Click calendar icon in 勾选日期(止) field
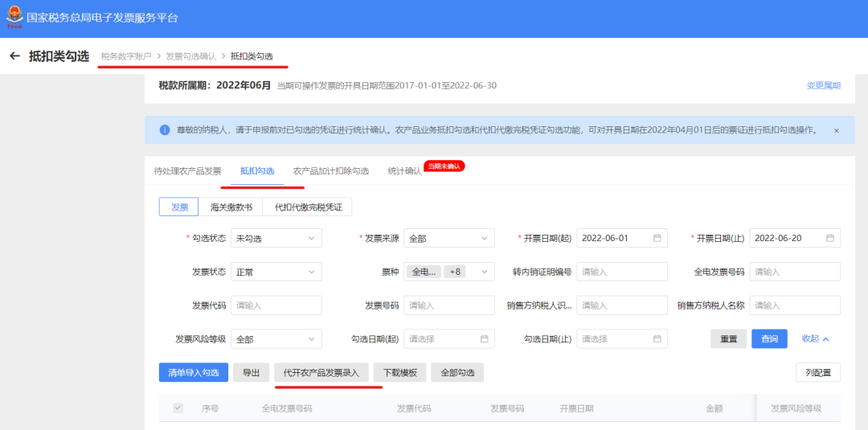The width and height of the screenshot is (868, 430). (657, 339)
